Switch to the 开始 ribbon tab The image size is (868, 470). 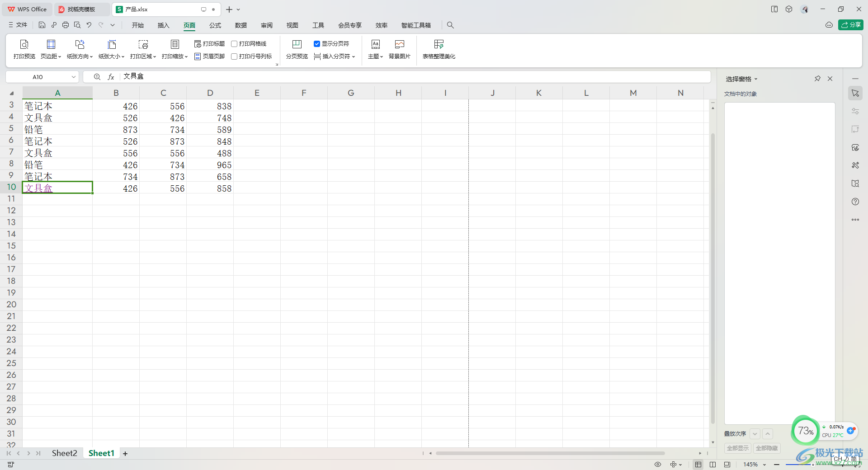click(x=138, y=25)
